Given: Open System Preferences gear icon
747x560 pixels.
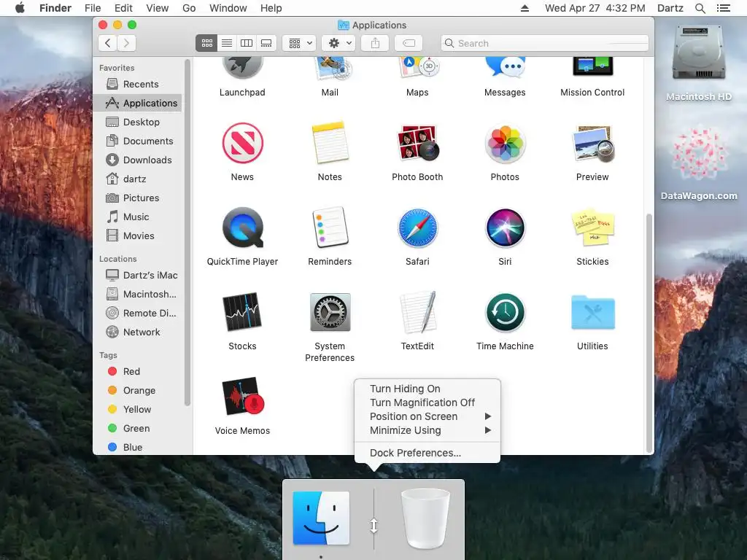Looking at the screenshot, I should pos(330,312).
